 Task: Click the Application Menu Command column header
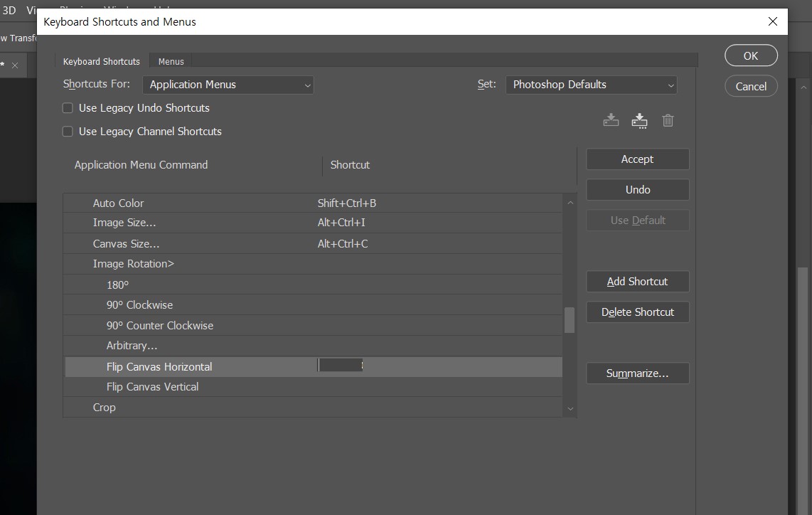[141, 165]
